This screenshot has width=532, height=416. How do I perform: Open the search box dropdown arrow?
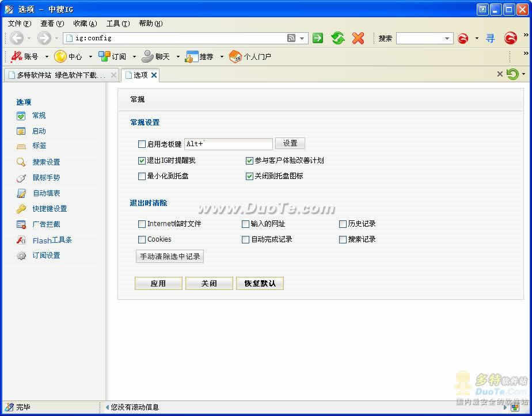[447, 39]
